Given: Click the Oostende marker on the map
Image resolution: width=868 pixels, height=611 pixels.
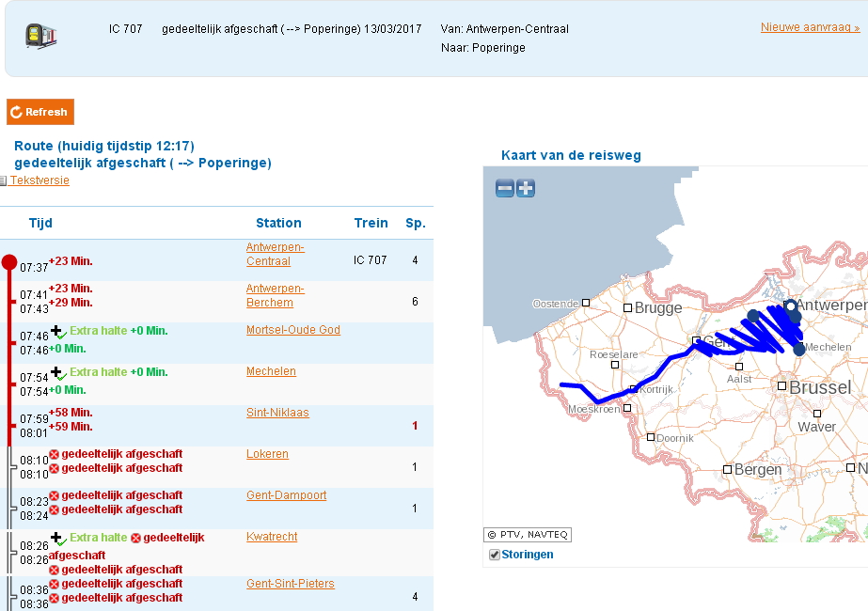Looking at the screenshot, I should coord(586,303).
